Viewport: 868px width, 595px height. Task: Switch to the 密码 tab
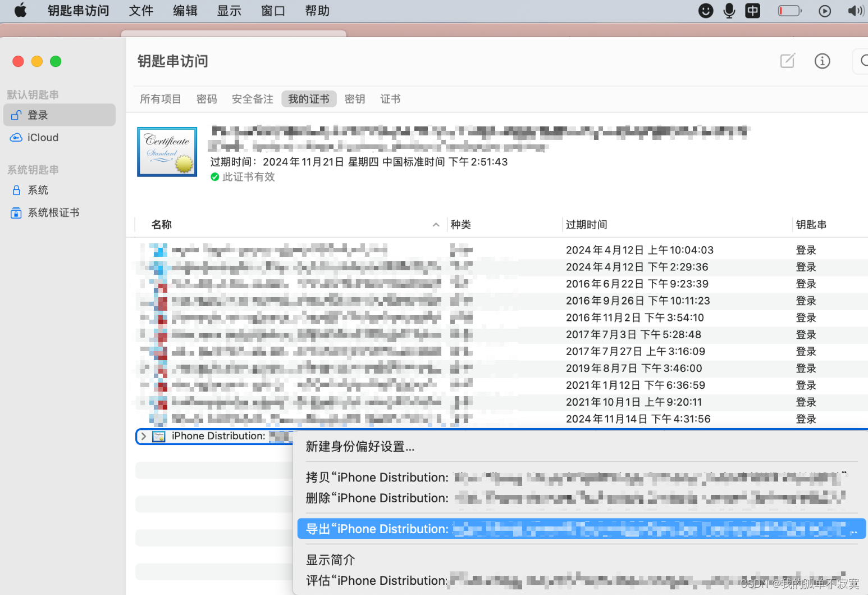pyautogui.click(x=207, y=99)
